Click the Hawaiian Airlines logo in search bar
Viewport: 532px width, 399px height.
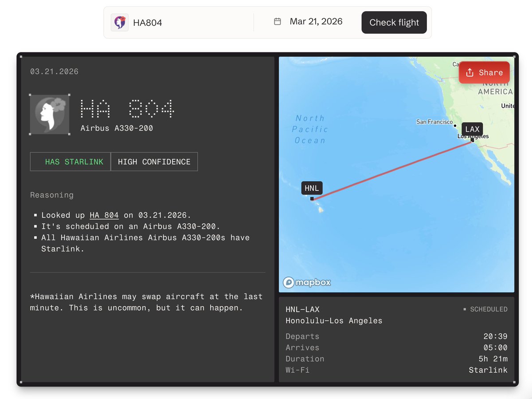[x=120, y=22]
